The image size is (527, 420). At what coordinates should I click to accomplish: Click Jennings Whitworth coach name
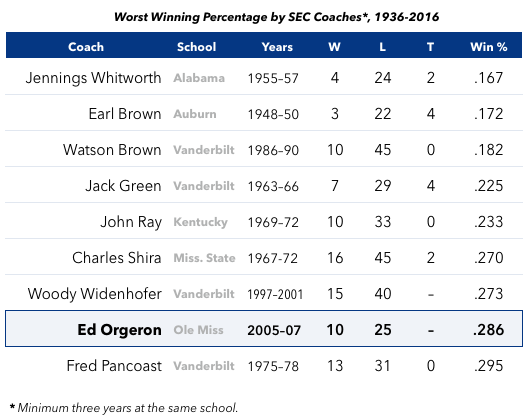coord(93,78)
